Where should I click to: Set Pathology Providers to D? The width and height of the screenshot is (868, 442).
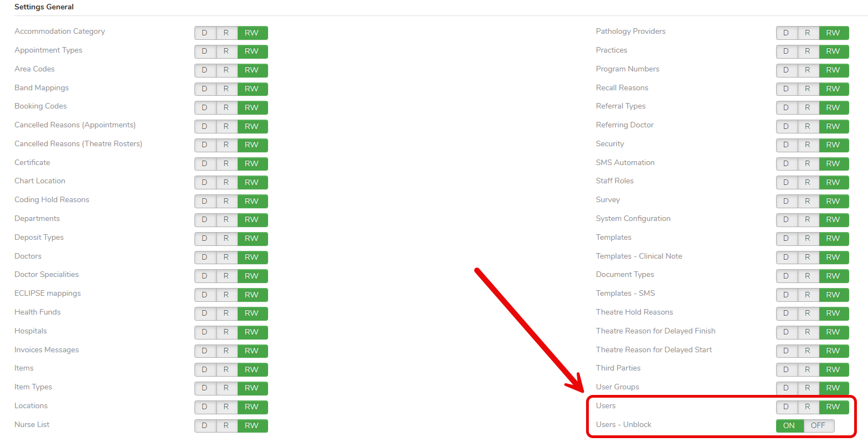(x=786, y=33)
